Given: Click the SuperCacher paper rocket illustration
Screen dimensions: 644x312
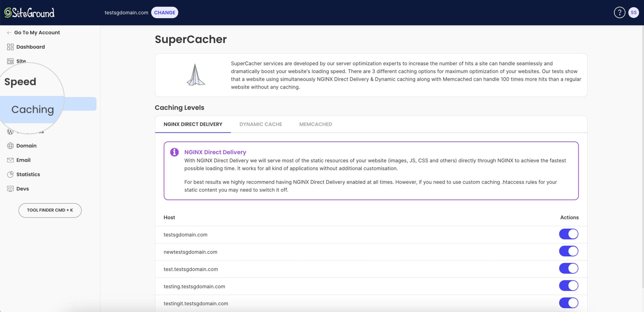Looking at the screenshot, I should tap(195, 75).
